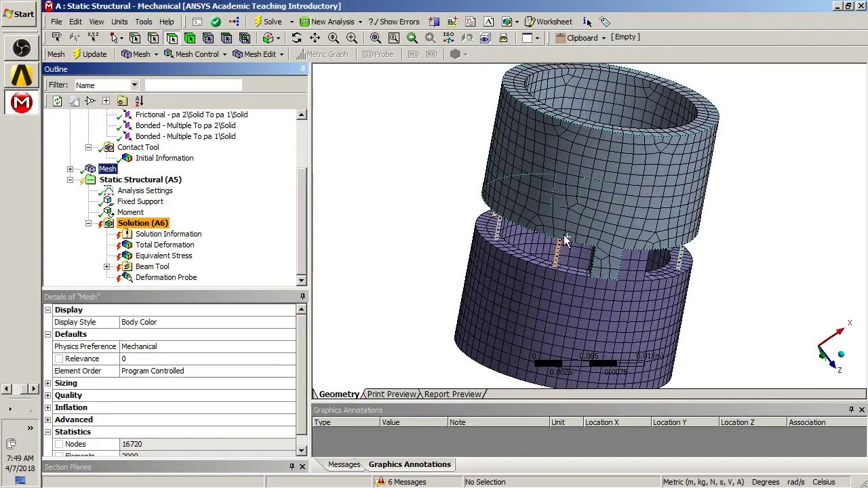Open the Tools menu

click(x=143, y=22)
